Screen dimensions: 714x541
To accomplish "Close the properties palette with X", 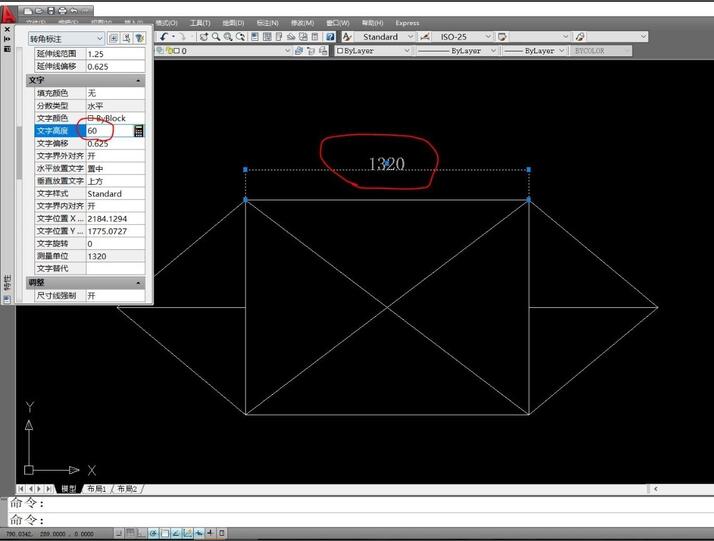I will point(7,30).
